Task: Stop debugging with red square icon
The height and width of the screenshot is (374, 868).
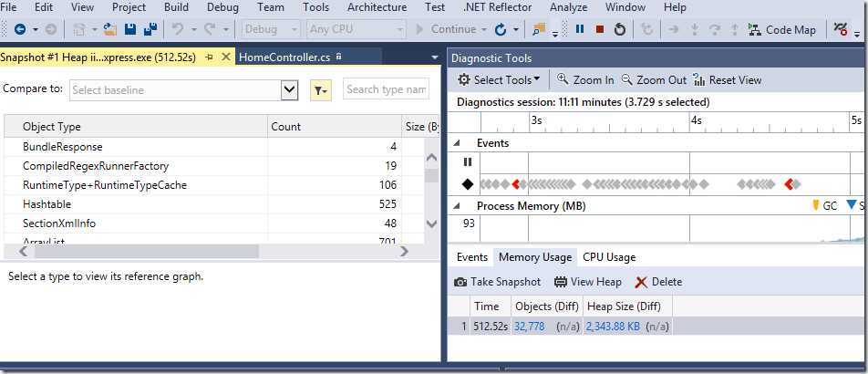Action: [600, 29]
